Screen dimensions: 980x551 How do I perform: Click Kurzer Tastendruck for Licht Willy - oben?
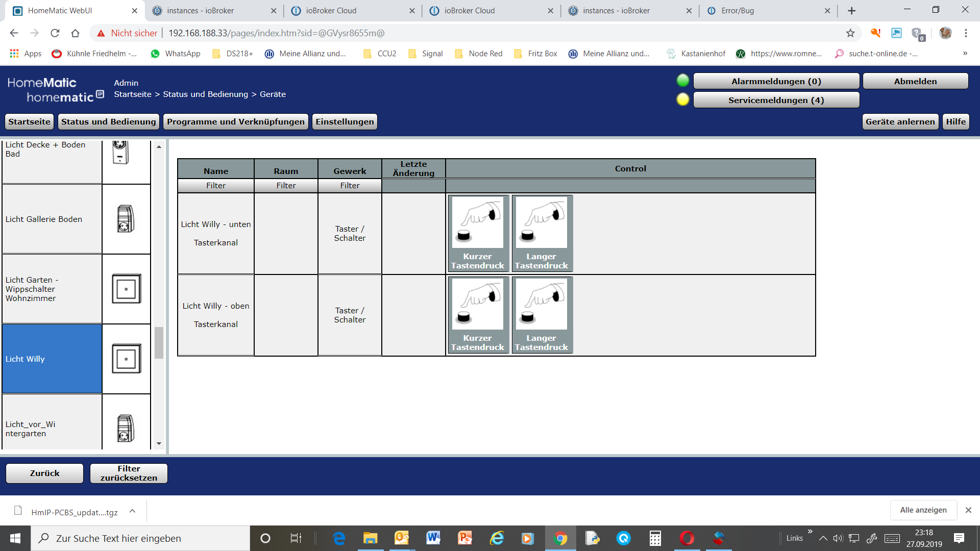pos(478,315)
